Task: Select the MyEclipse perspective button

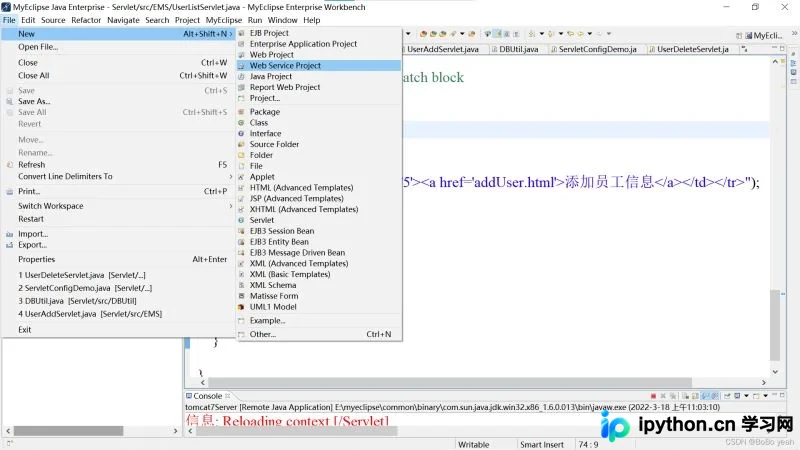Action: pyautogui.click(x=764, y=35)
